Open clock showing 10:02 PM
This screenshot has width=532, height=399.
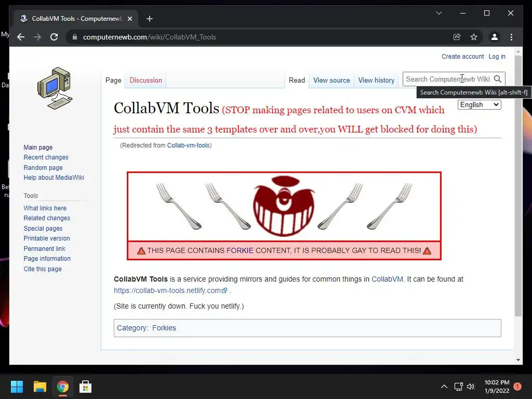497,387
